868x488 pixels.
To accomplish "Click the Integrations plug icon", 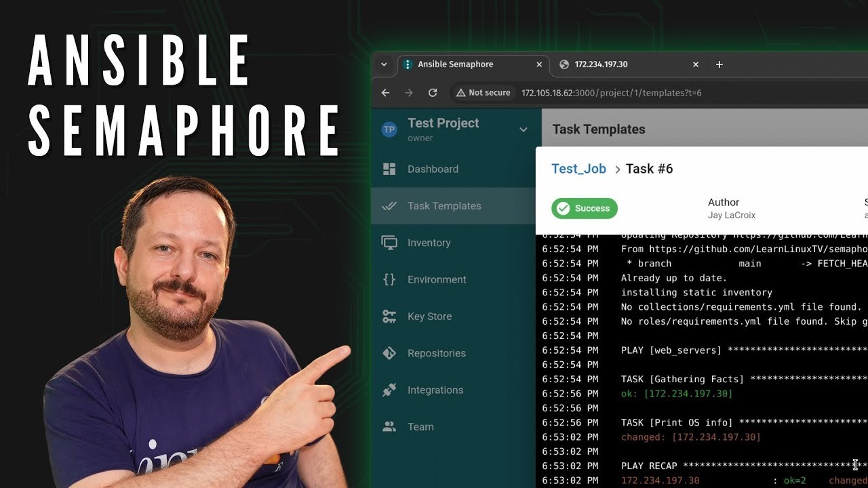I will click(389, 390).
